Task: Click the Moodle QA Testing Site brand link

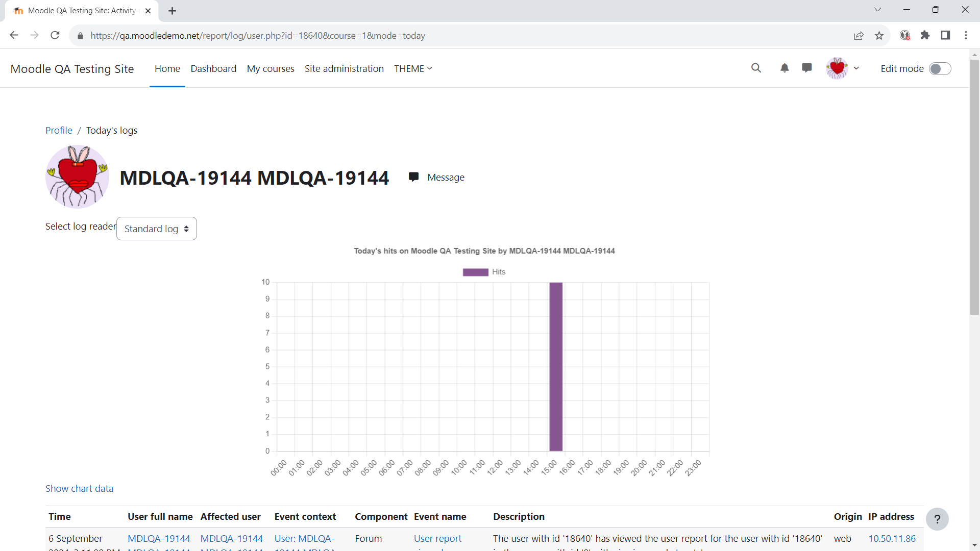Action: [x=72, y=69]
